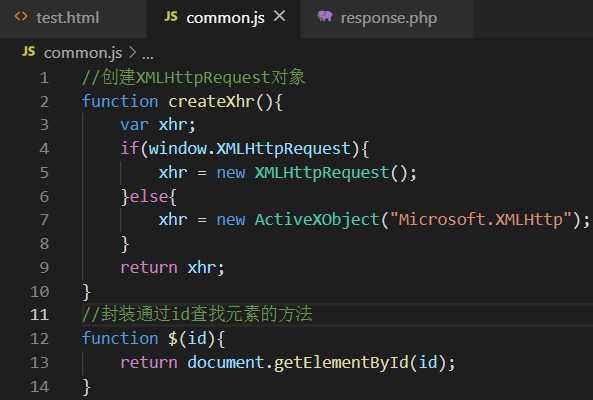Click the closing brace on line 10
The image size is (593, 400).
87,292
